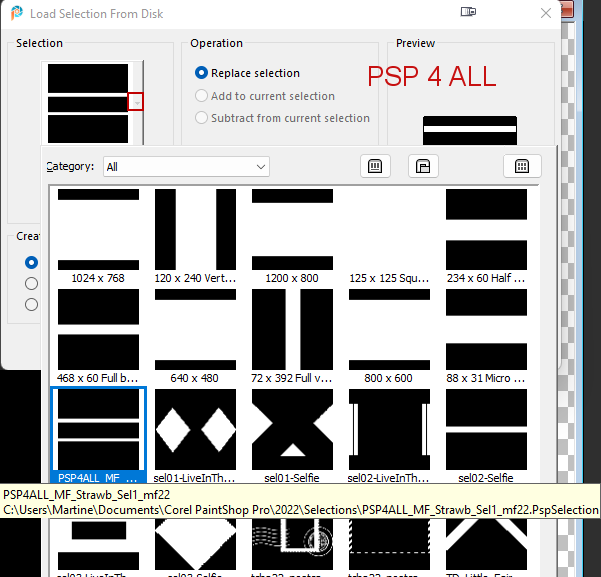This screenshot has height=577, width=601.
Task: Click the first icon button right of Category dropdown
Action: coord(375,166)
